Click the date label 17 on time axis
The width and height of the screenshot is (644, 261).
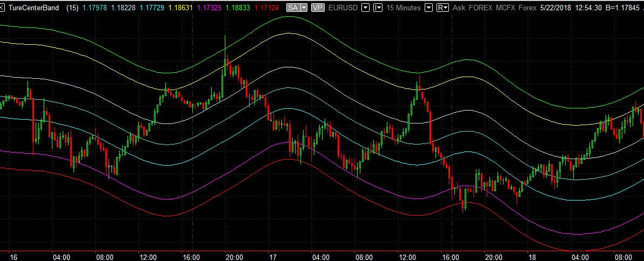pos(272,257)
